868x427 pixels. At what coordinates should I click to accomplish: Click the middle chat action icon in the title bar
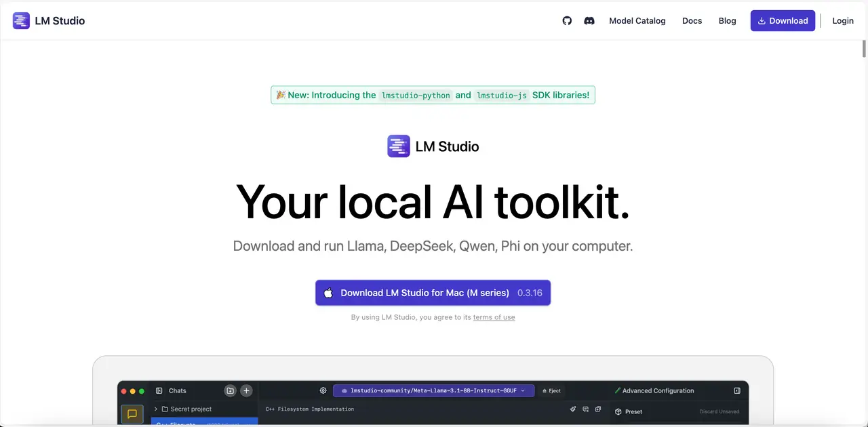click(x=585, y=409)
